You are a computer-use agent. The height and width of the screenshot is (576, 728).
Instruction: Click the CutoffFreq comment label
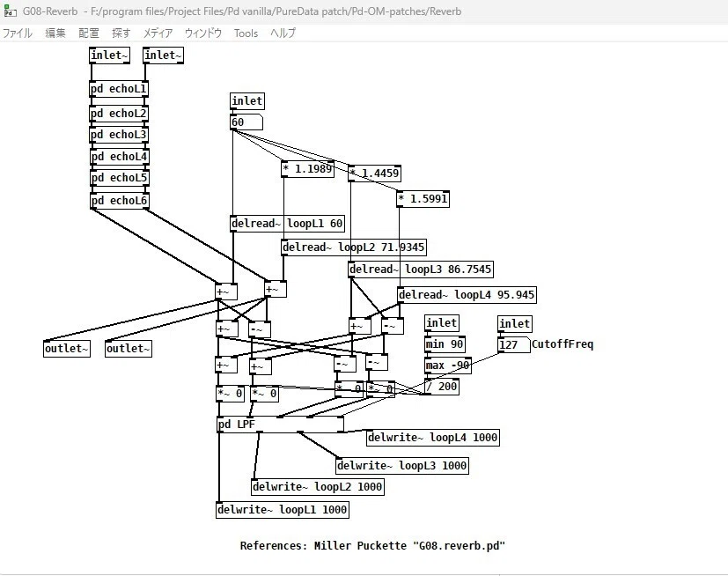point(563,344)
